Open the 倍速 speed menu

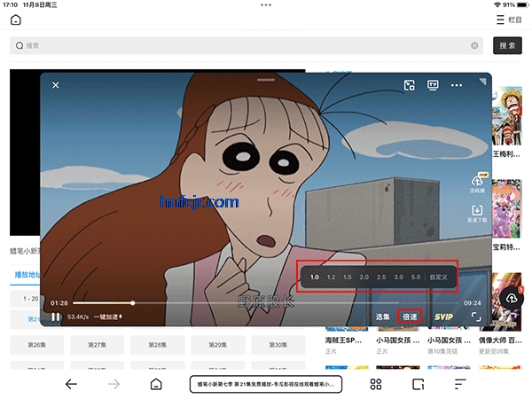pyautogui.click(x=410, y=317)
